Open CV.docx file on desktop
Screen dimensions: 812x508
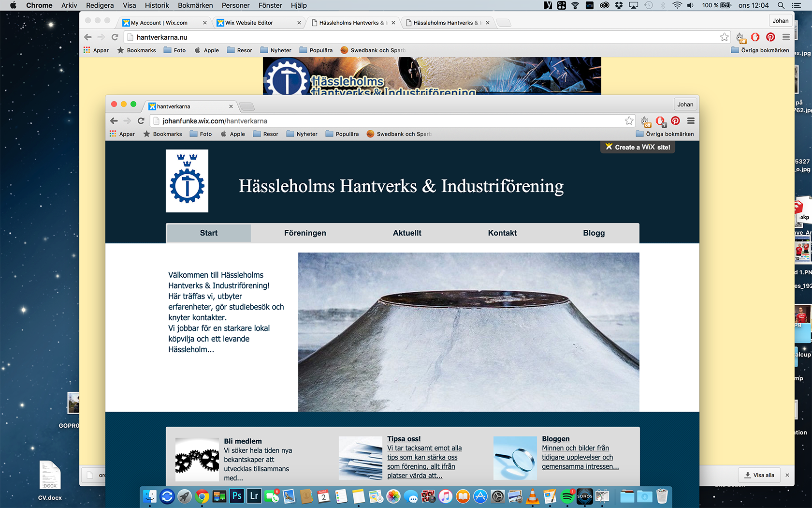[x=50, y=480]
